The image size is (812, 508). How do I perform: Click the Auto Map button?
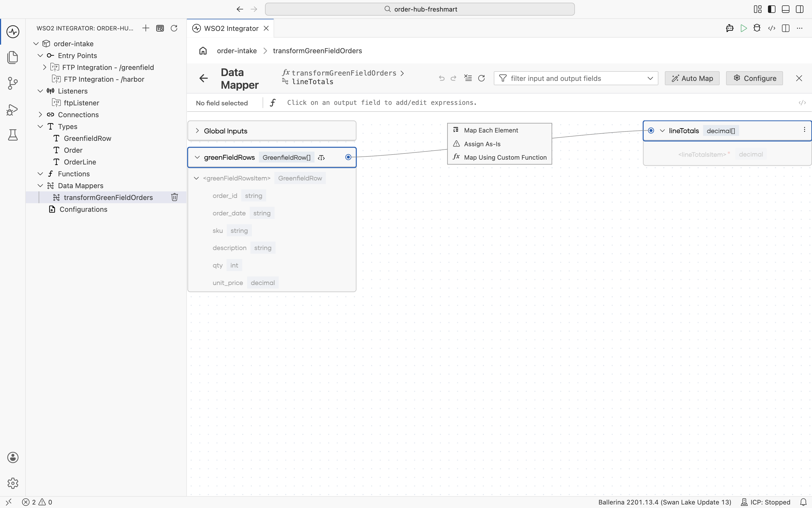click(x=692, y=78)
